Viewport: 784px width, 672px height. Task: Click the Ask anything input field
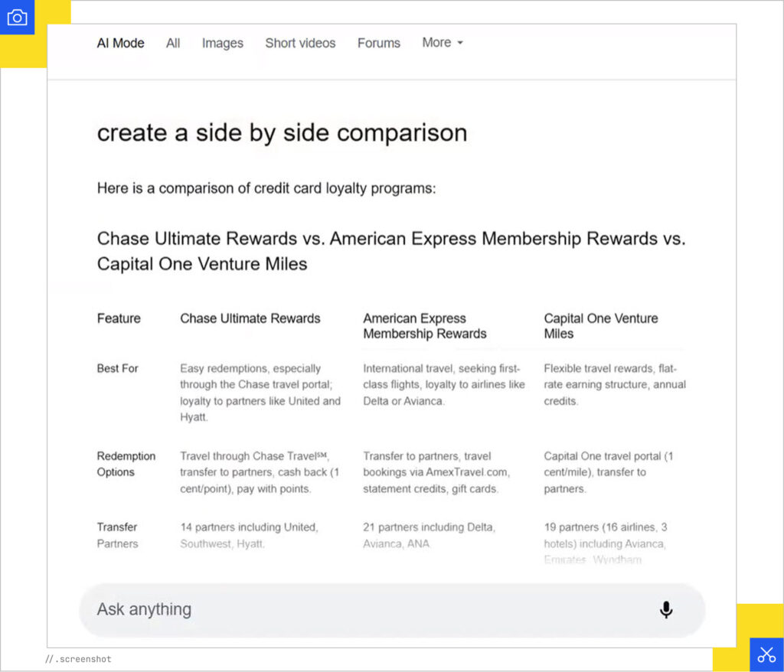[x=367, y=609]
